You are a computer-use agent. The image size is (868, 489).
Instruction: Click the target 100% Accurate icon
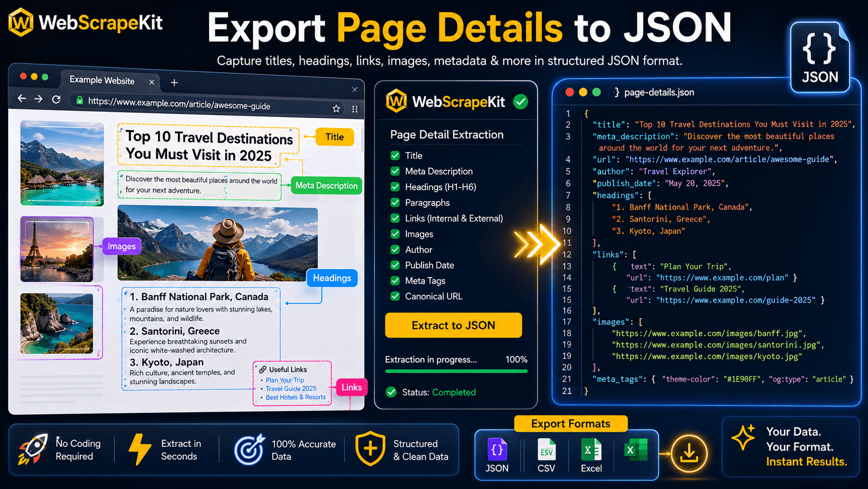tap(250, 450)
